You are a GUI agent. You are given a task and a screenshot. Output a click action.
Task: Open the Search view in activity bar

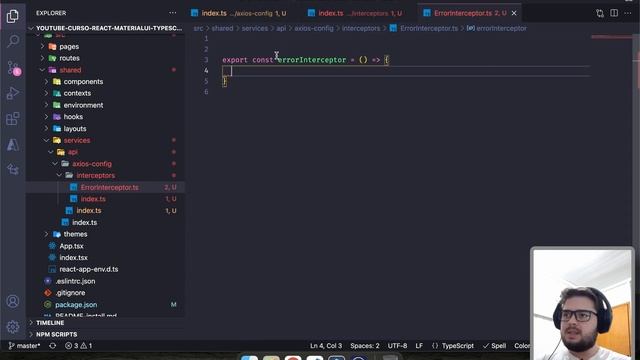pos(13,41)
